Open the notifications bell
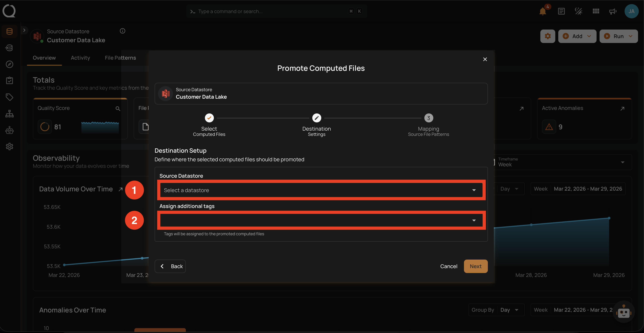 543,11
